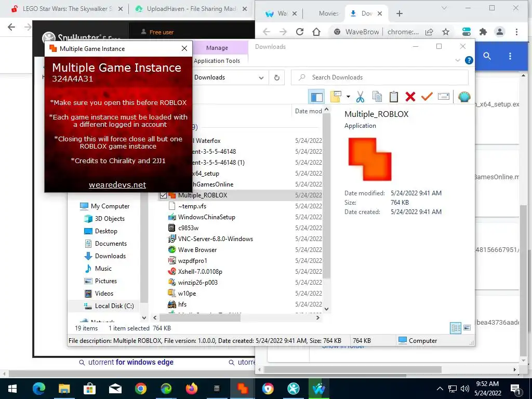Select the Wave Browser file
This screenshot has height=399, width=532.
(197, 249)
